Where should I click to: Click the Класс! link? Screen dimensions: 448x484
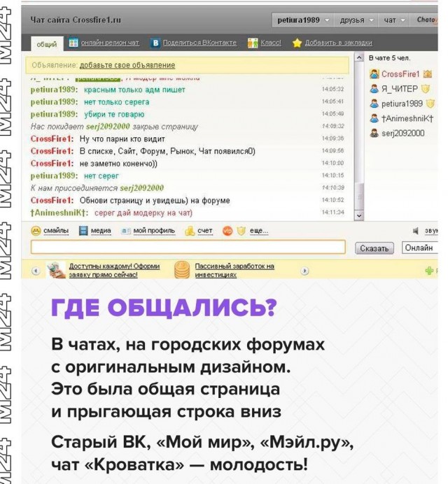pos(271,43)
